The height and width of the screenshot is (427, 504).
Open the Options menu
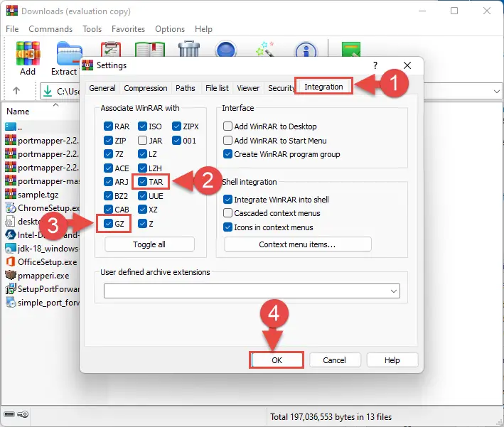coord(170,29)
